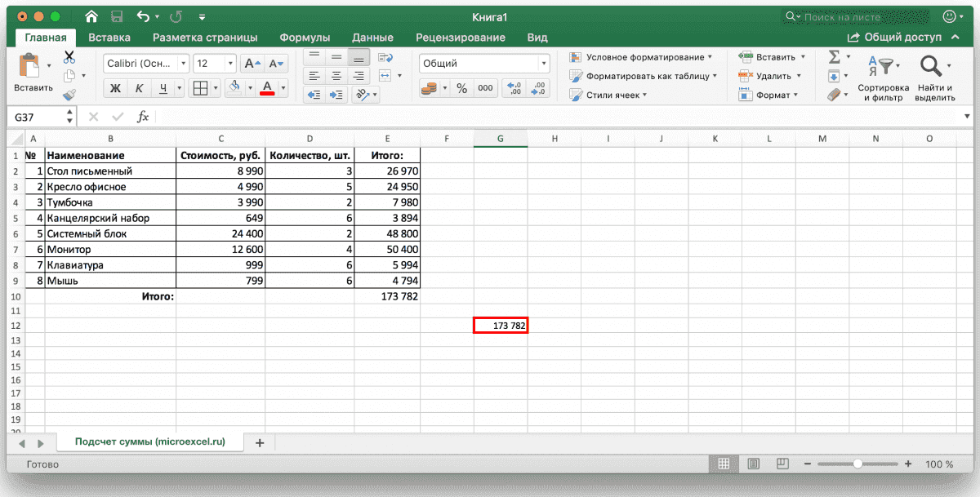The width and height of the screenshot is (980, 497).
Task: Toggle bold formatting (Ж)
Action: (x=115, y=88)
